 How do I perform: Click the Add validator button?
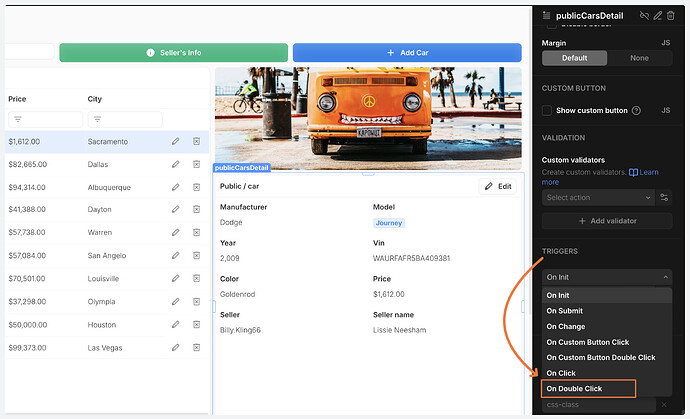point(607,221)
